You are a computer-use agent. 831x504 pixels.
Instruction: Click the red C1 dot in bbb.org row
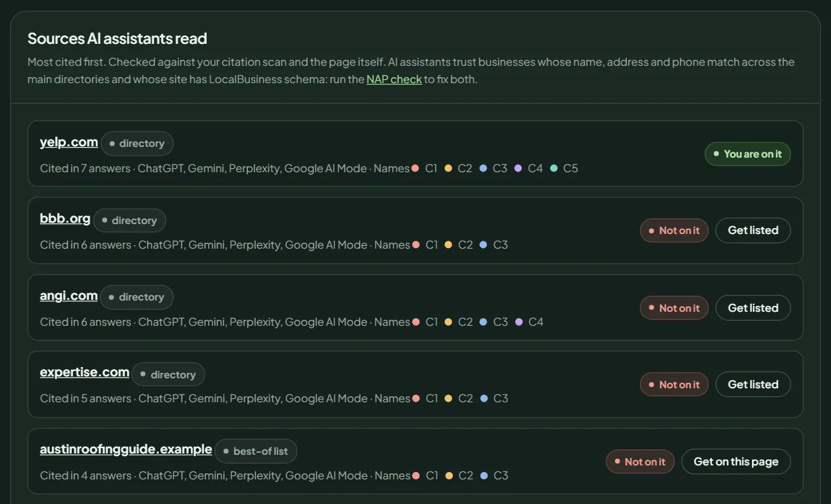coord(416,245)
